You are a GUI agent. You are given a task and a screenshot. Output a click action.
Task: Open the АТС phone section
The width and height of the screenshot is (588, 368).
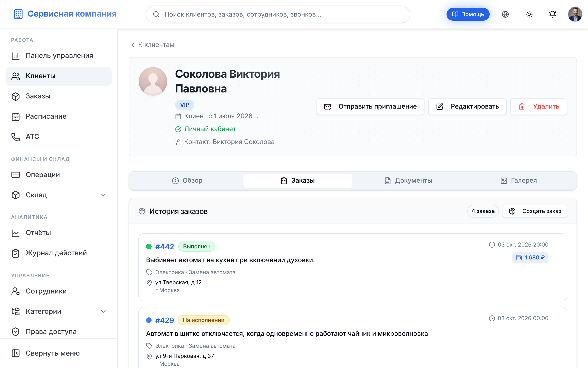coord(59,137)
